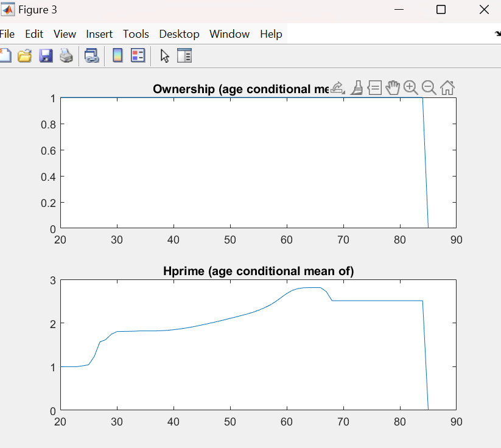Click the MATLAB icon in title bar
The height and width of the screenshot is (448, 501).
8,10
